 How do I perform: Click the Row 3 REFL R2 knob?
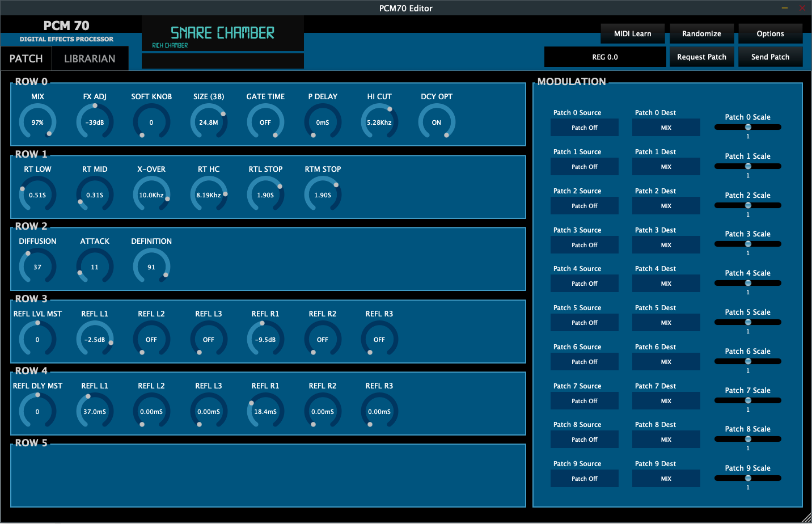323,339
